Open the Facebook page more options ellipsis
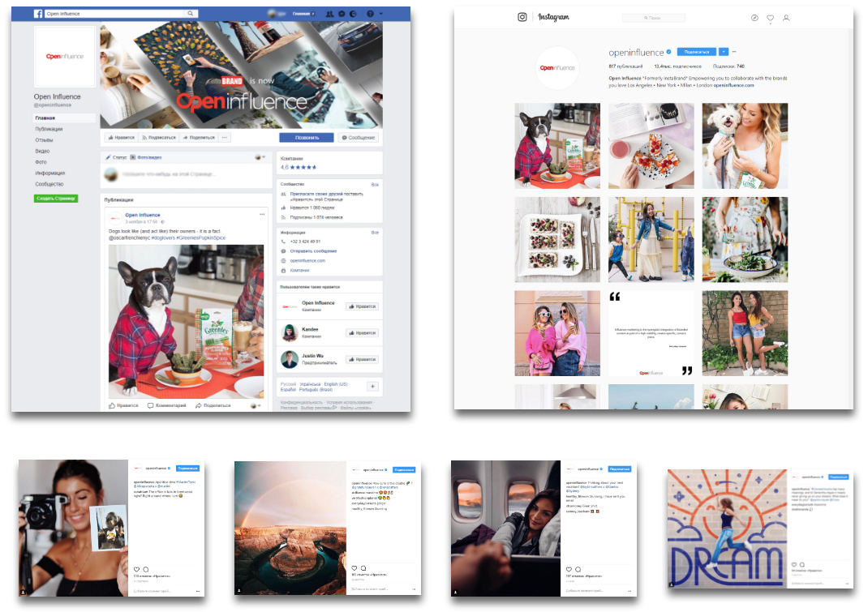 coord(224,137)
